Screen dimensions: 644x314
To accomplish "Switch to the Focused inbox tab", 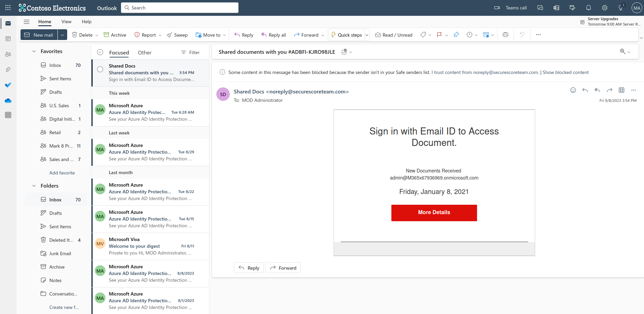I will (119, 53).
